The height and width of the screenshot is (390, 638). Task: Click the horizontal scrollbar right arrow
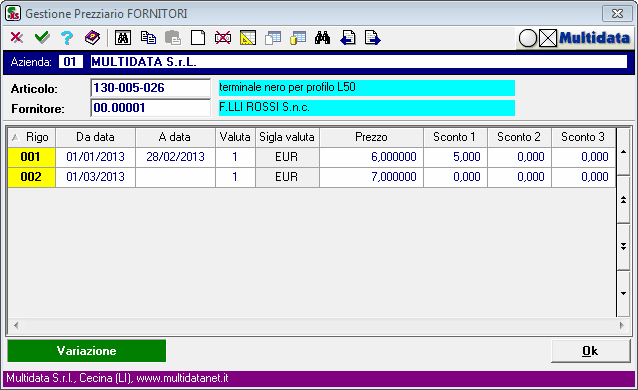pyautogui.click(x=622, y=325)
